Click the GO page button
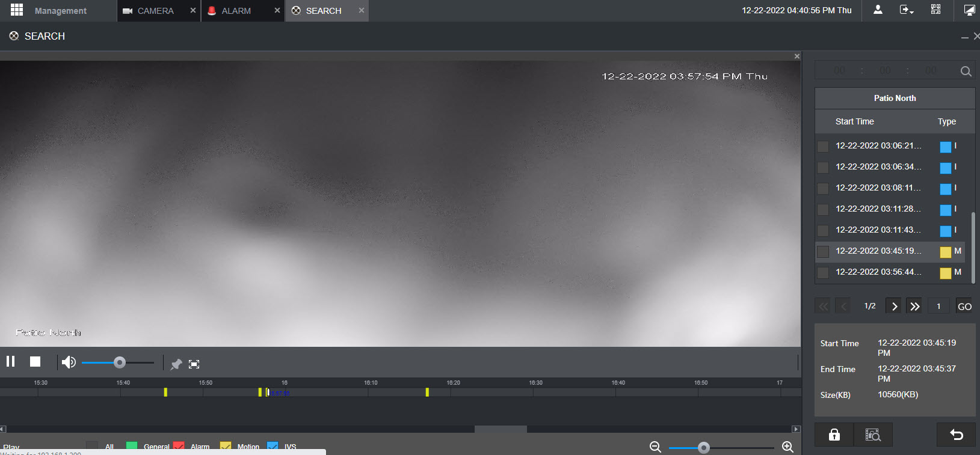 pos(964,306)
